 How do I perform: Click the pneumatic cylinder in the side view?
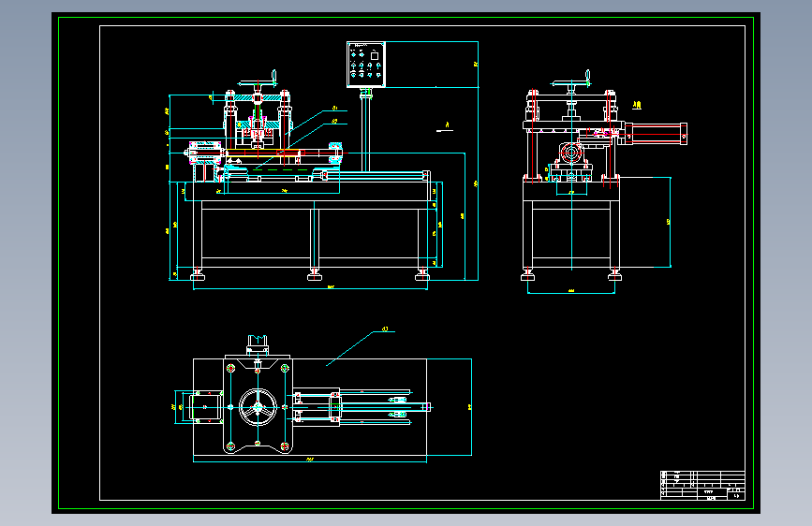pyautogui.click(x=656, y=134)
